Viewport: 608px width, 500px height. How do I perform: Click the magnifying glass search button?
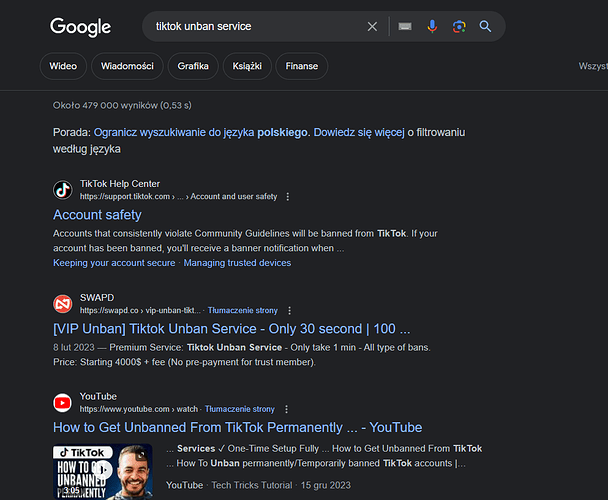coord(485,26)
